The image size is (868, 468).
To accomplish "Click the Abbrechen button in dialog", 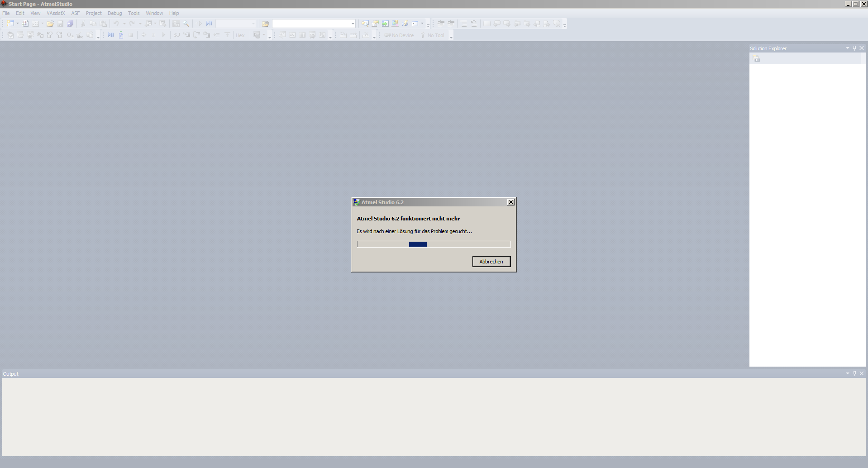I will (491, 262).
